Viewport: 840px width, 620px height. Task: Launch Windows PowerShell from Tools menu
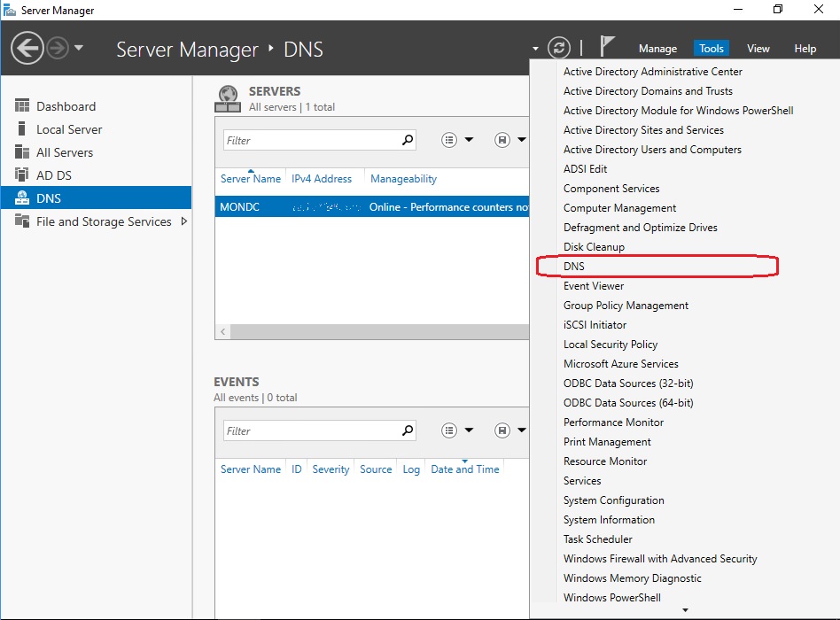611,597
